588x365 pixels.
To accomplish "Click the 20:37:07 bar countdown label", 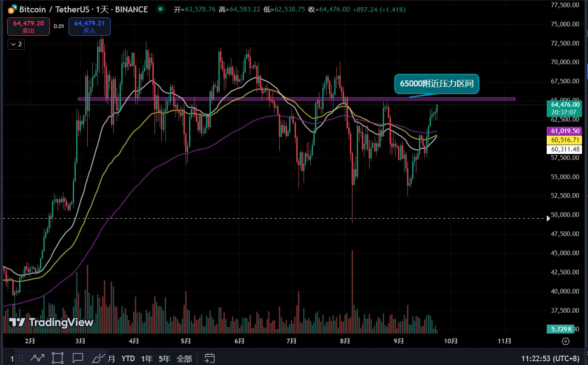I will point(565,112).
